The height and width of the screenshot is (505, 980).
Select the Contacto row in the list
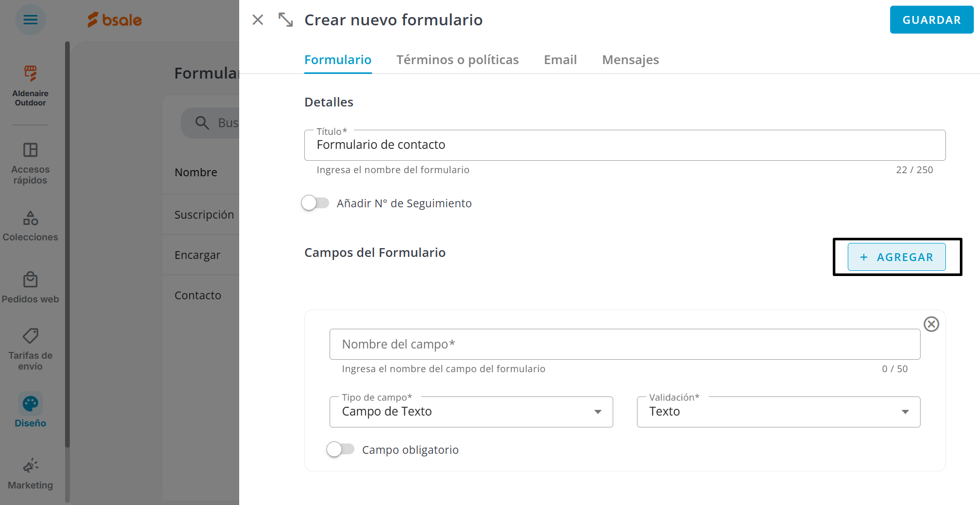201,295
